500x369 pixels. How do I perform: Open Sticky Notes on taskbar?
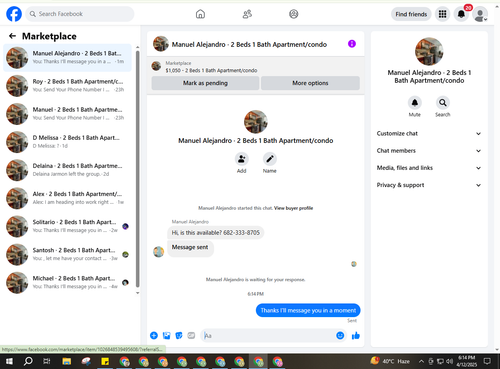[105, 361]
